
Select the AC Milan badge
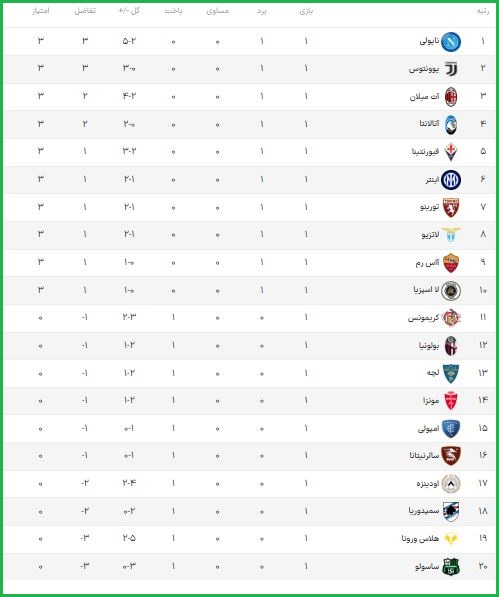pos(451,97)
